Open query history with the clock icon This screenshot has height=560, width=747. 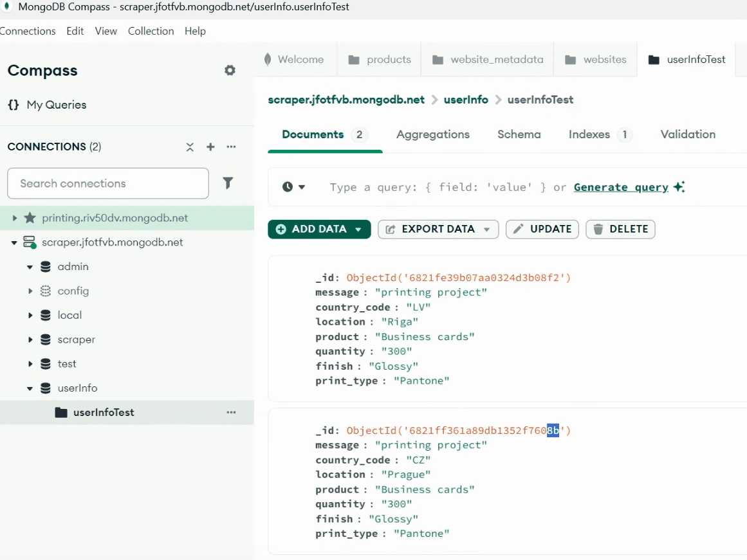point(290,186)
